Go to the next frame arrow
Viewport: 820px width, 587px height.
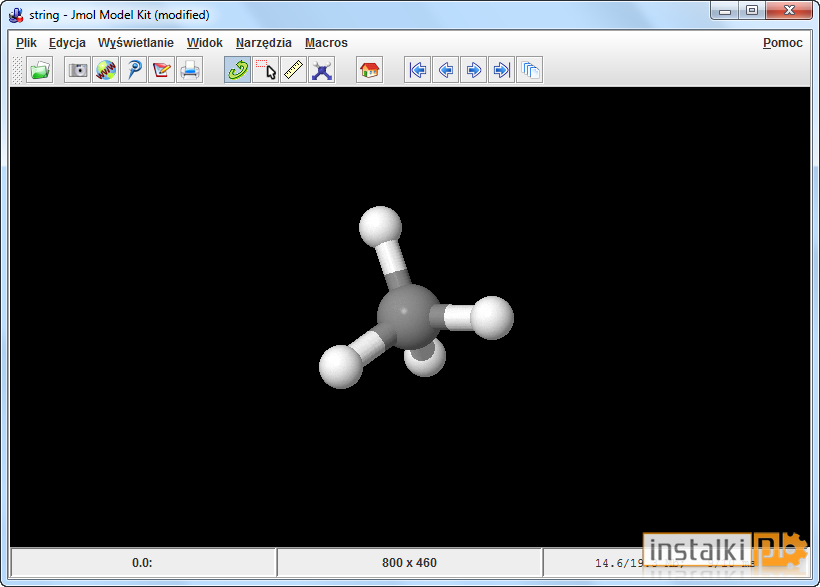point(473,70)
